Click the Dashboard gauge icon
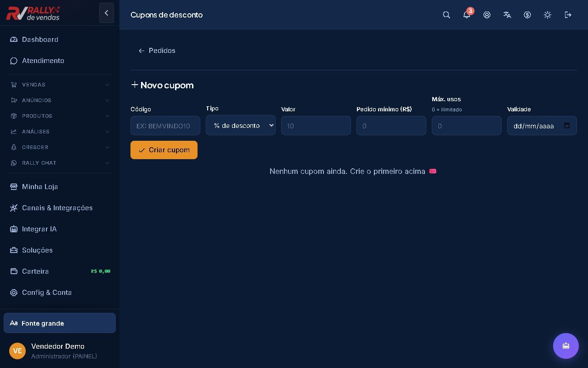The height and width of the screenshot is (368, 588). (x=14, y=40)
